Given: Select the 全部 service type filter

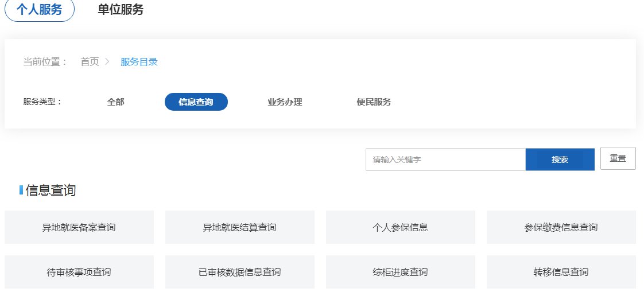Looking at the screenshot, I should [x=115, y=102].
